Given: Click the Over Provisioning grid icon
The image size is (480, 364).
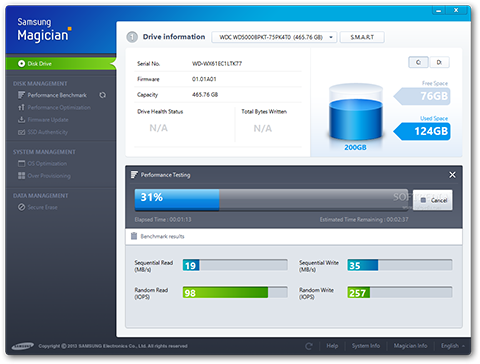Looking at the screenshot, I should [21, 176].
